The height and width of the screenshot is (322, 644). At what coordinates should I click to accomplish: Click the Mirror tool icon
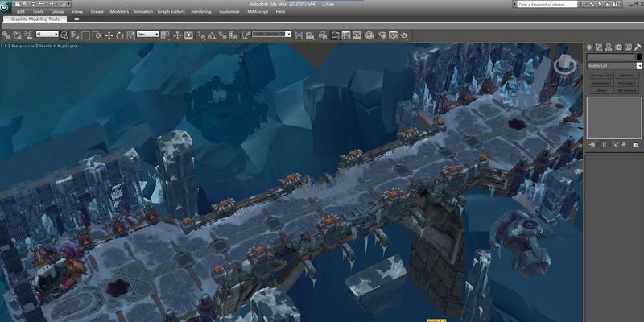pyautogui.click(x=299, y=35)
